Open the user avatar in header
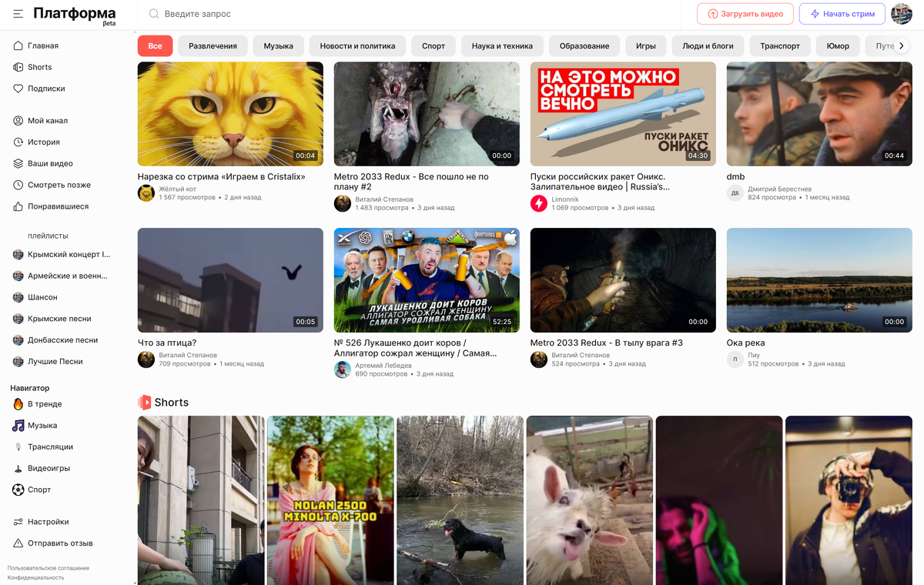 (901, 14)
